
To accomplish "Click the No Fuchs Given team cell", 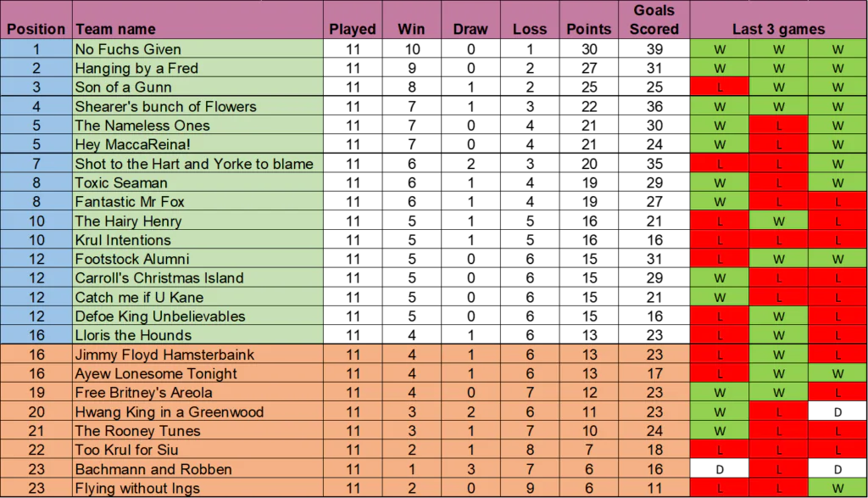I will 128,49.
